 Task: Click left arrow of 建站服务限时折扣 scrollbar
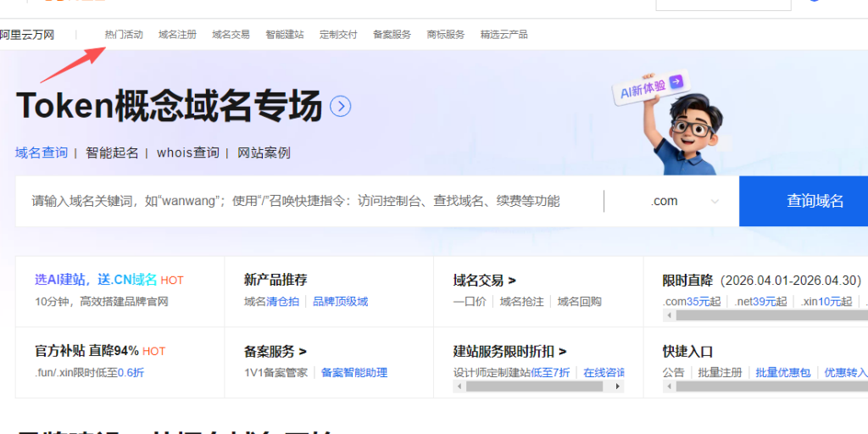coord(459,387)
